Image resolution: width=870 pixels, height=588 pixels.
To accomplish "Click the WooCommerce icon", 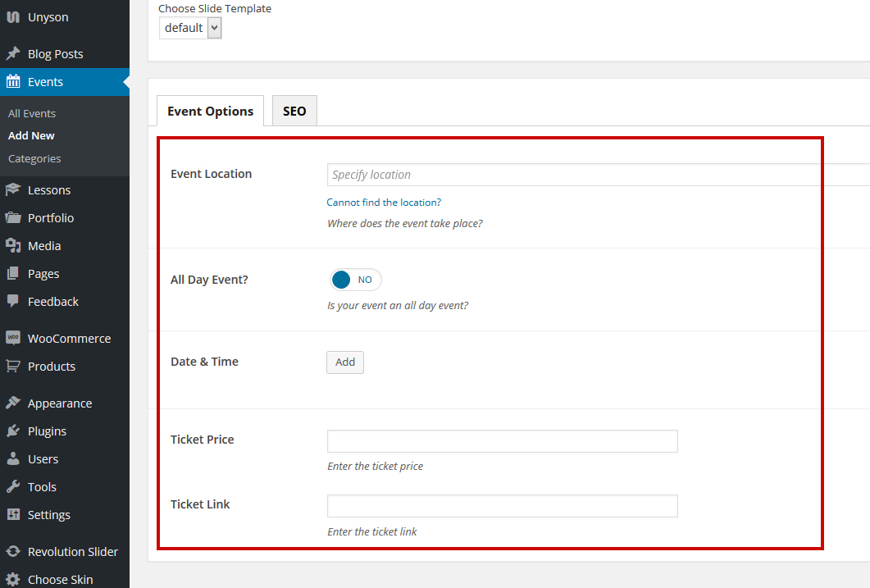I will pos(13,338).
